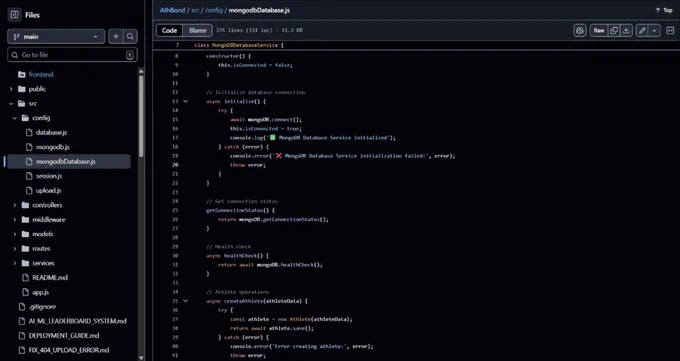Go to src breadcrumb link
This screenshot has width=680, height=361.
pos(195,10)
